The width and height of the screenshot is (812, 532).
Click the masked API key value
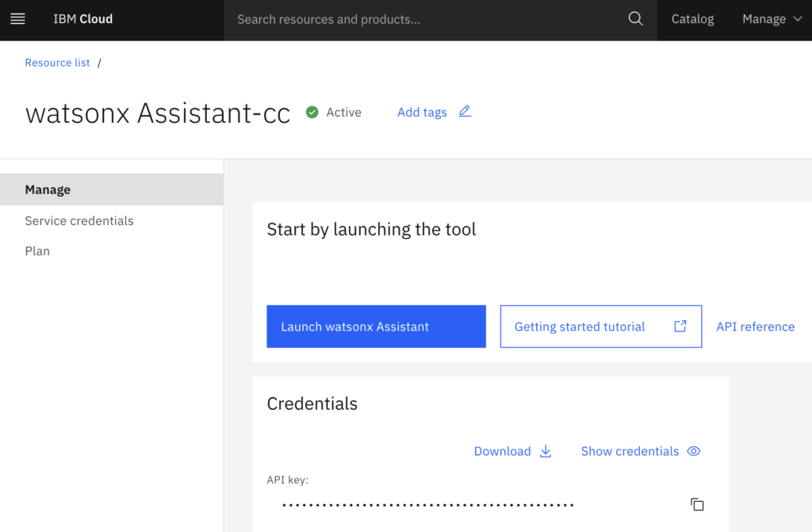pos(427,505)
